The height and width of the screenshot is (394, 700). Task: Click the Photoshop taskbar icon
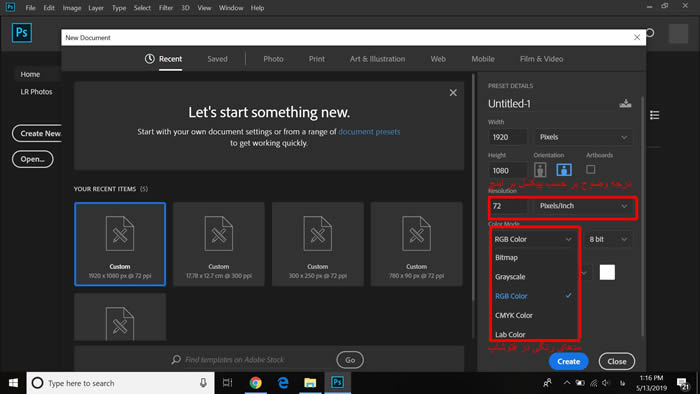pos(338,383)
